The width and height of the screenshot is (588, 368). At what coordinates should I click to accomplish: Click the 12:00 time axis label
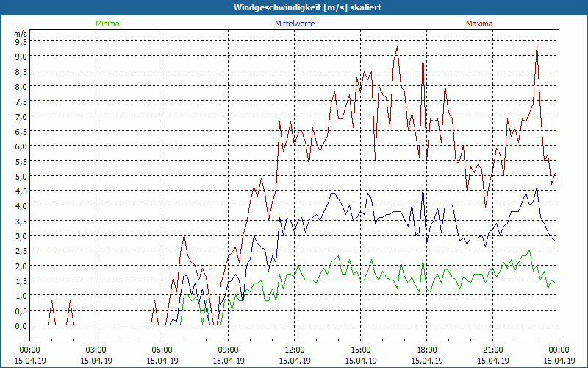click(295, 350)
